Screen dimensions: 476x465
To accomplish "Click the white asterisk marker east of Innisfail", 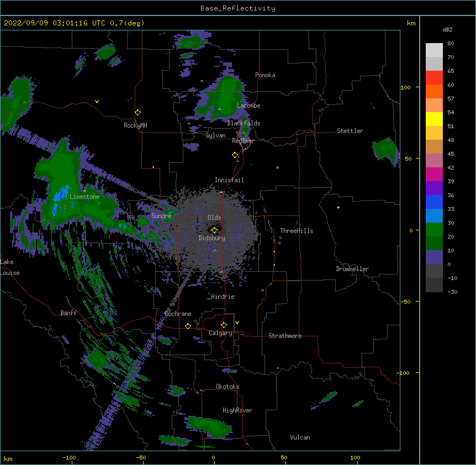I will (x=277, y=167).
